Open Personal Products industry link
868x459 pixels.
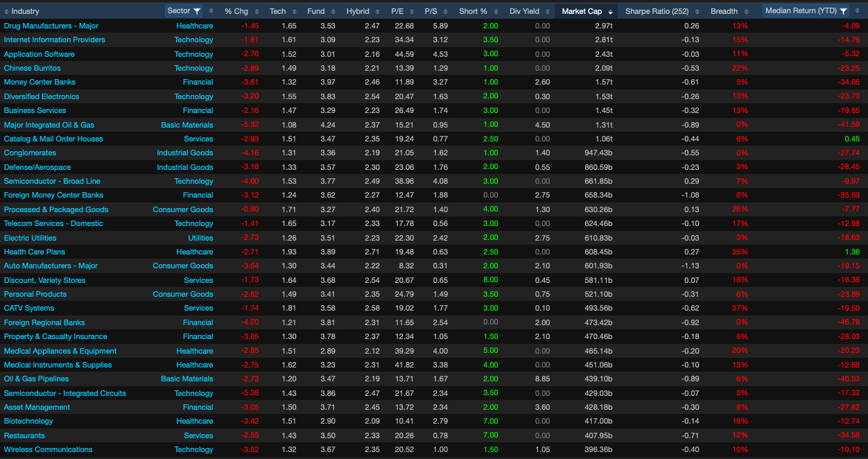pos(35,294)
